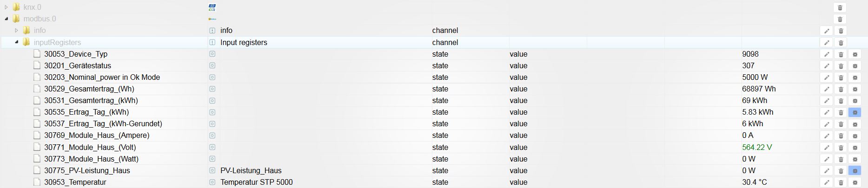Image resolution: width=868 pixels, height=188 pixels.
Task: Select the 30537_Ertrag_Tag_(kWh-Gerundet) tree entry
Action: click(x=103, y=124)
